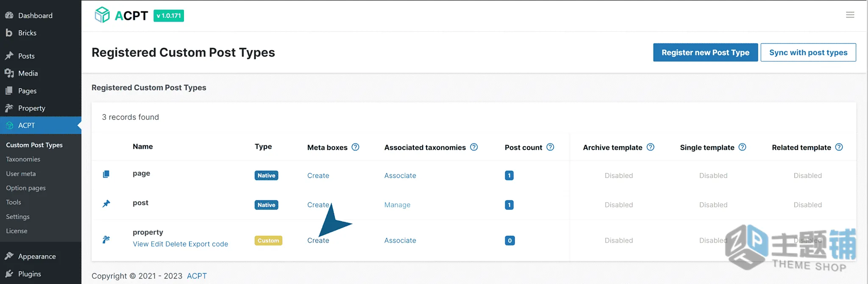Create meta box for post
Image resolution: width=868 pixels, height=284 pixels.
pyautogui.click(x=318, y=205)
